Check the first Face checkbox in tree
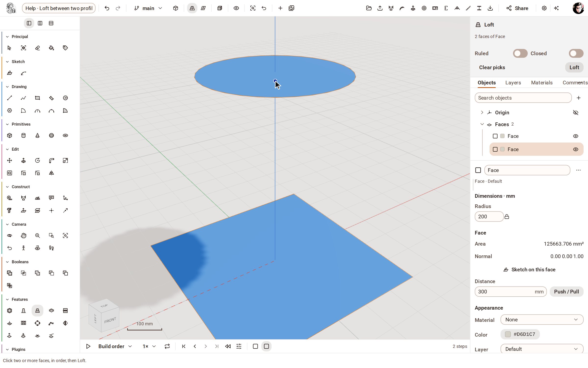 click(495, 136)
